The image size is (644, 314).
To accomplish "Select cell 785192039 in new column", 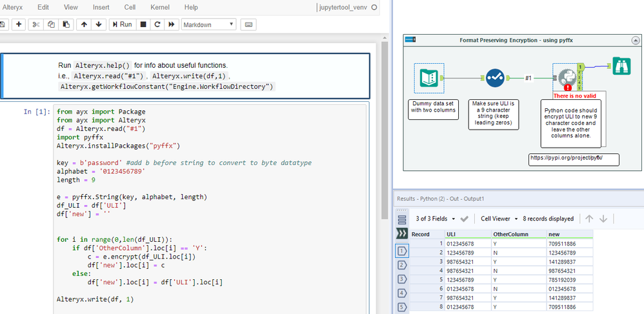I will pos(570,280).
